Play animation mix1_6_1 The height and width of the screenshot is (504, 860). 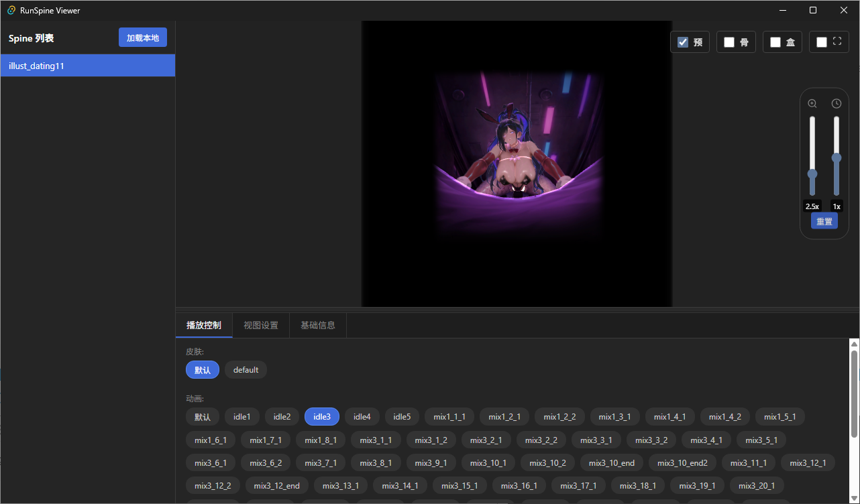[211, 440]
